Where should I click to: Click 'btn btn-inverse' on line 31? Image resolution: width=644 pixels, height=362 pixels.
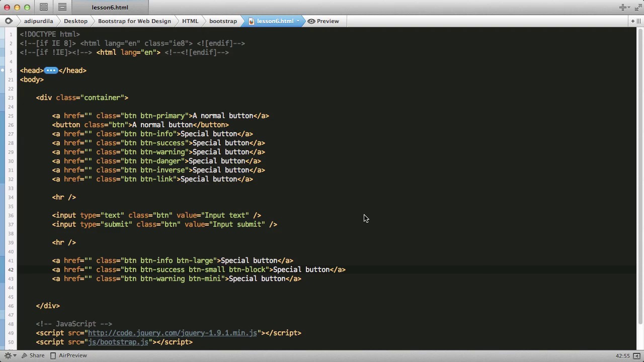tap(154, 170)
